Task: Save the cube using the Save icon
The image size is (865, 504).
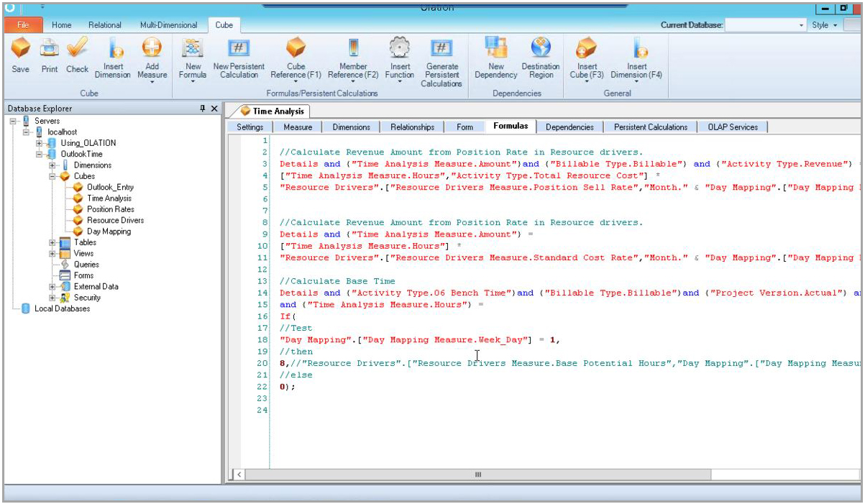Action: pyautogui.click(x=21, y=49)
